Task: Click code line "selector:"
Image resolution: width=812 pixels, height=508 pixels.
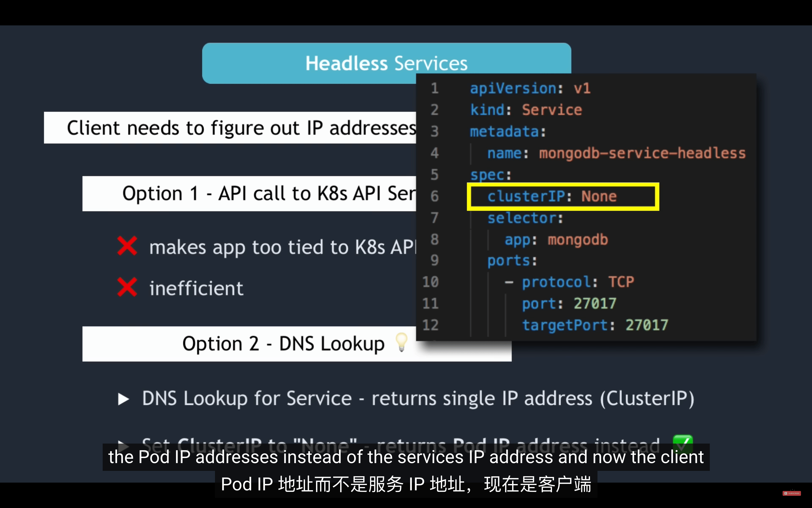Action: 525,218
